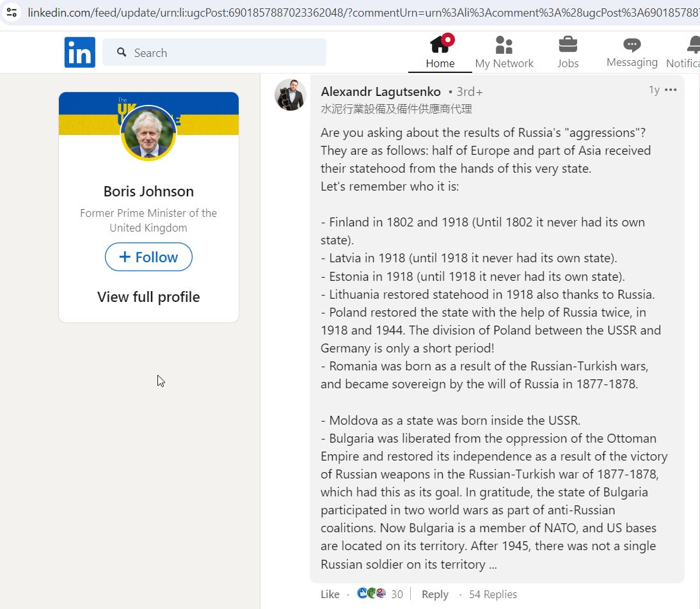700x609 pixels.
Task: View the 30 reactions on the comment
Action: 380,594
